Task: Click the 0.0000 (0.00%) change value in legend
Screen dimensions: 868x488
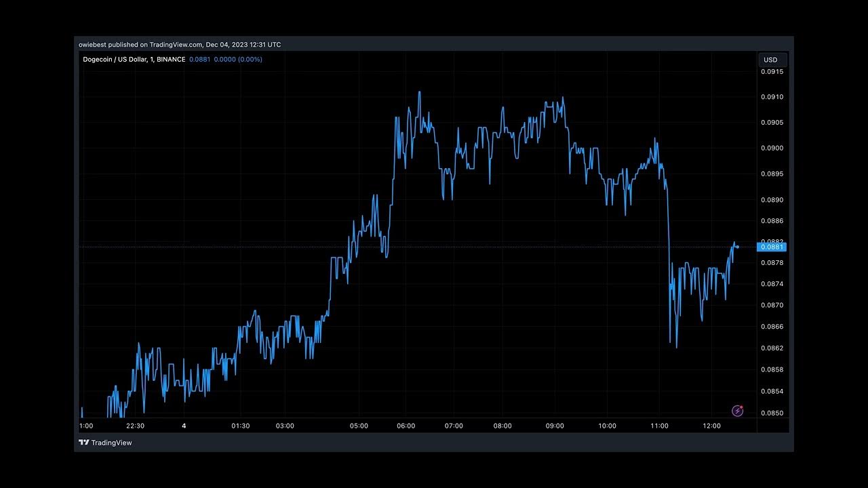Action: coord(238,60)
